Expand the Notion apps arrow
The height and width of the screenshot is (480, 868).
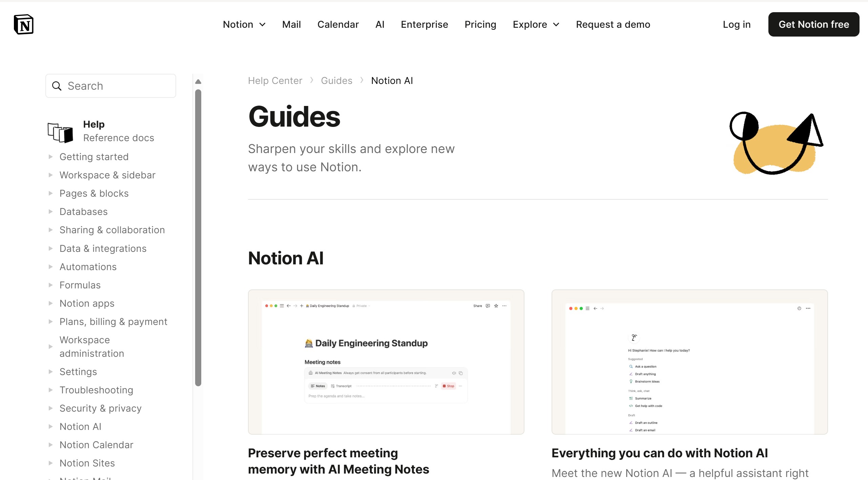[50, 303]
